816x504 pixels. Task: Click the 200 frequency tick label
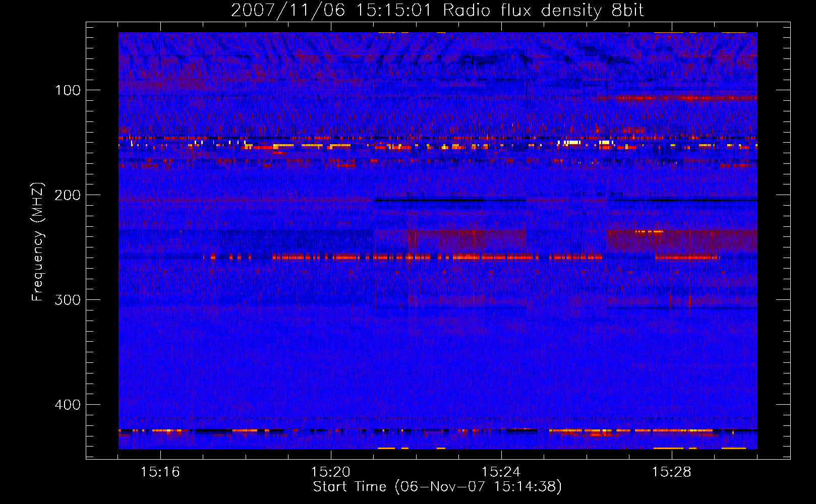point(68,195)
